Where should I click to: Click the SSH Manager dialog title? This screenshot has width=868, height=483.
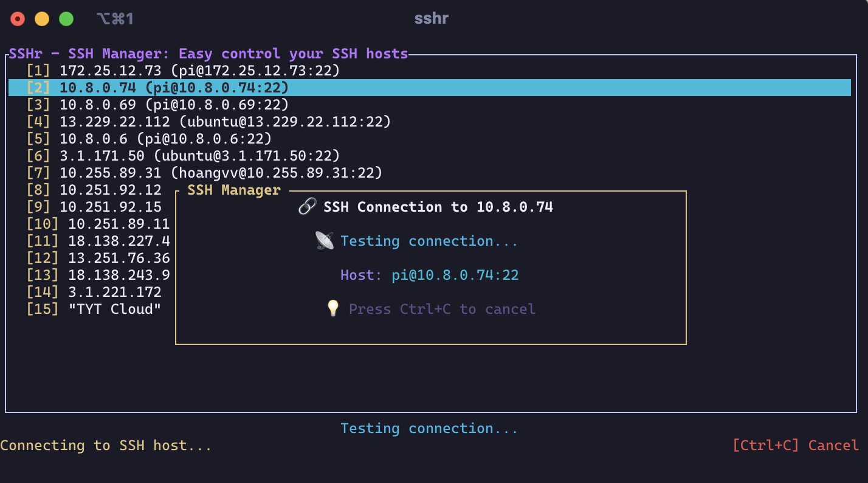point(234,190)
